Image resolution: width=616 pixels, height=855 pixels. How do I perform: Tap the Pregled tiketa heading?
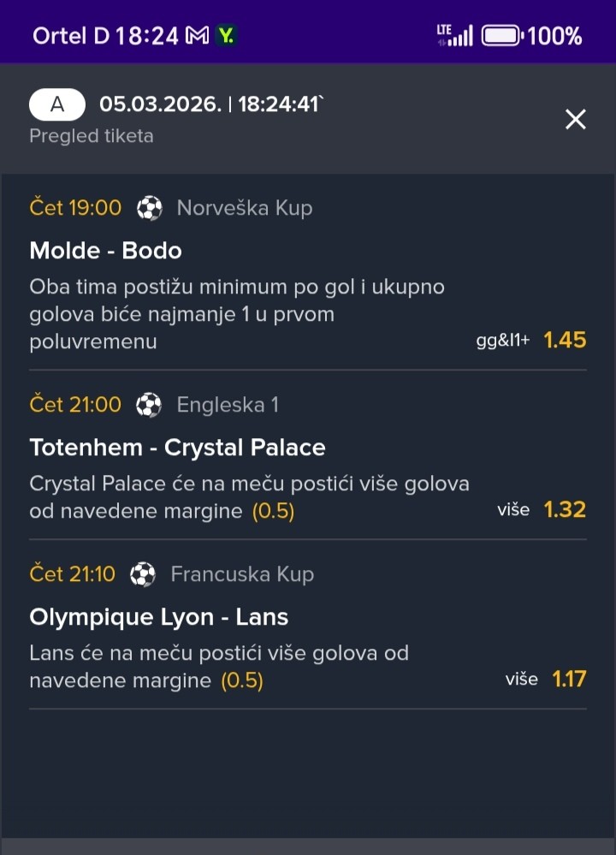(92, 136)
